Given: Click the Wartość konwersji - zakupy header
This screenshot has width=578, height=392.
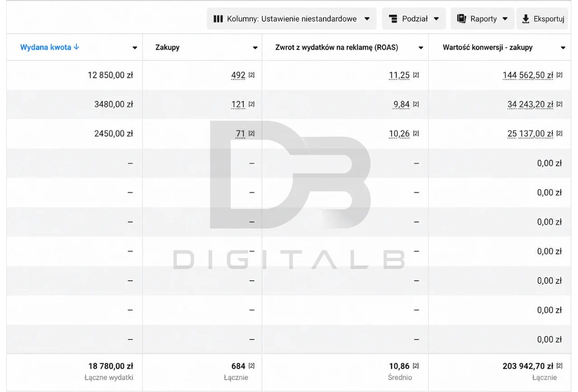Looking at the screenshot, I should click(x=488, y=47).
